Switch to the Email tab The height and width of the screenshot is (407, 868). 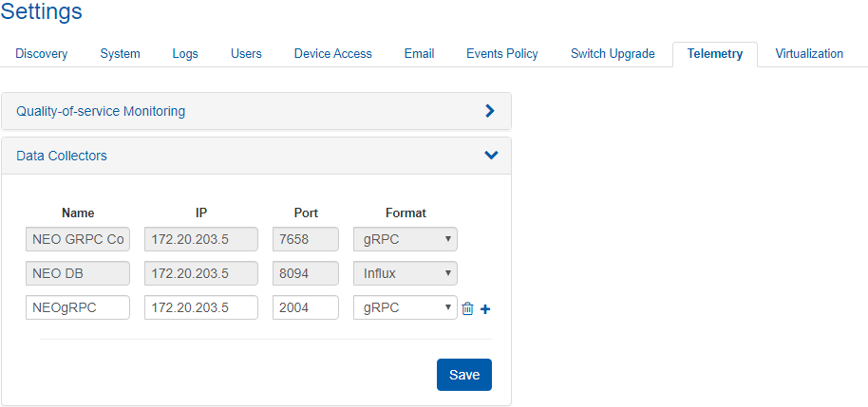[419, 54]
